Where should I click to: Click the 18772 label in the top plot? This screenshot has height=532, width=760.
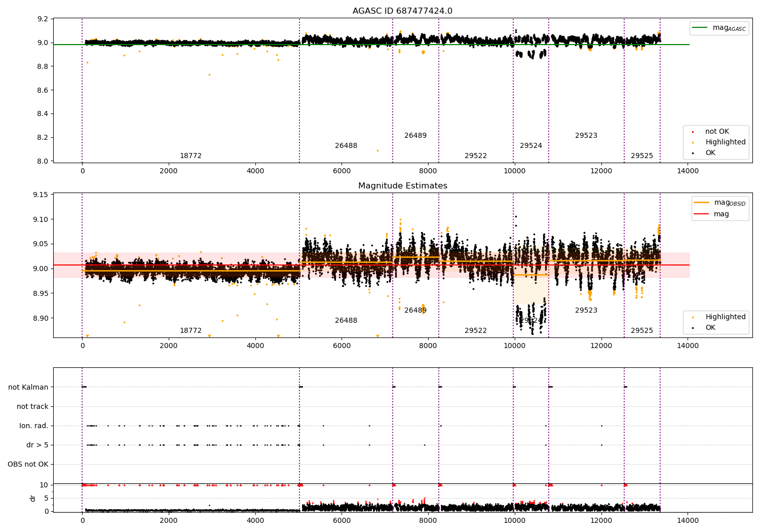(191, 156)
